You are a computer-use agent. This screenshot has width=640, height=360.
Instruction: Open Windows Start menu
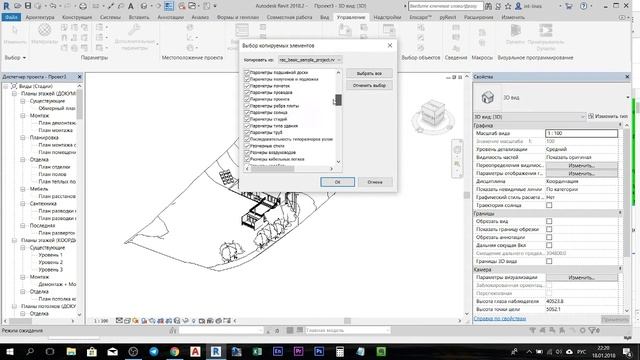pos(9,351)
